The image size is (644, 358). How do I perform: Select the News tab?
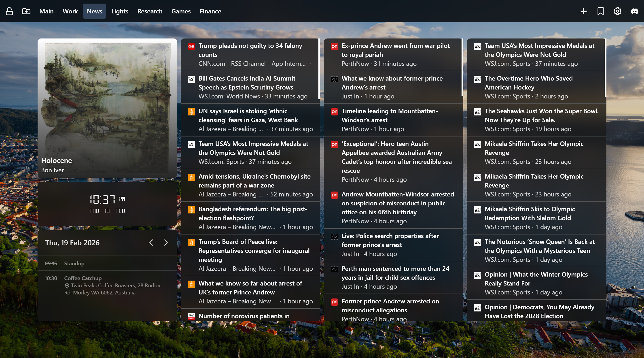pyautogui.click(x=95, y=11)
